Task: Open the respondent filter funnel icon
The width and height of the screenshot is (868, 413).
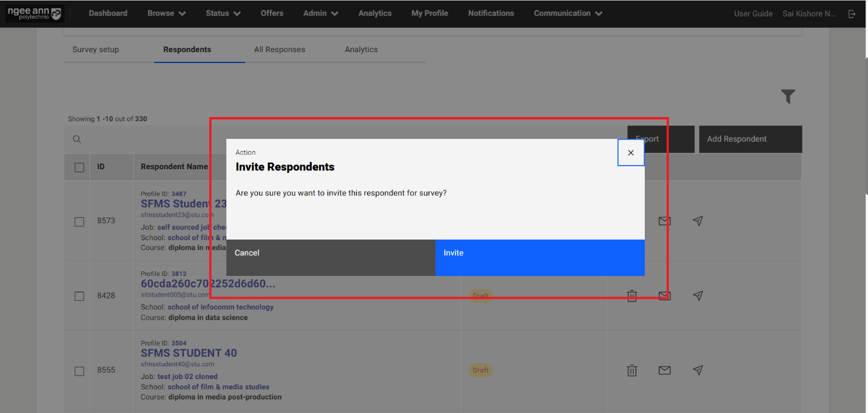Action: point(788,96)
